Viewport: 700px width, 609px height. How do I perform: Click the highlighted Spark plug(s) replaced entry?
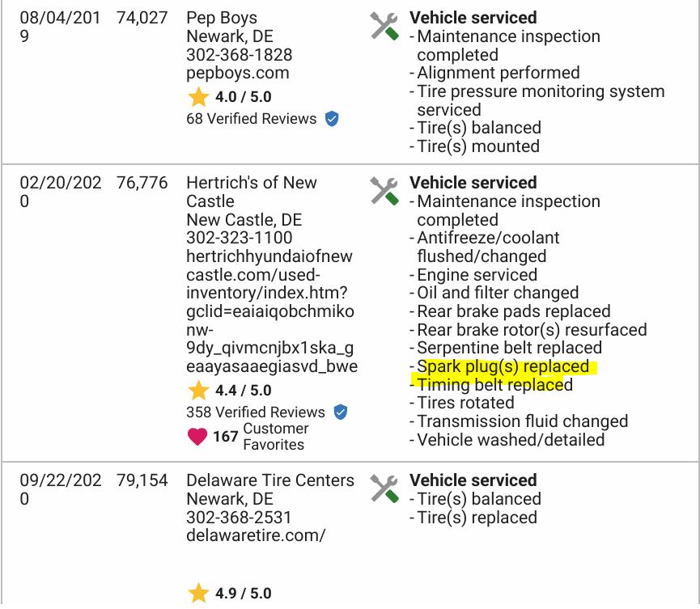(x=503, y=367)
